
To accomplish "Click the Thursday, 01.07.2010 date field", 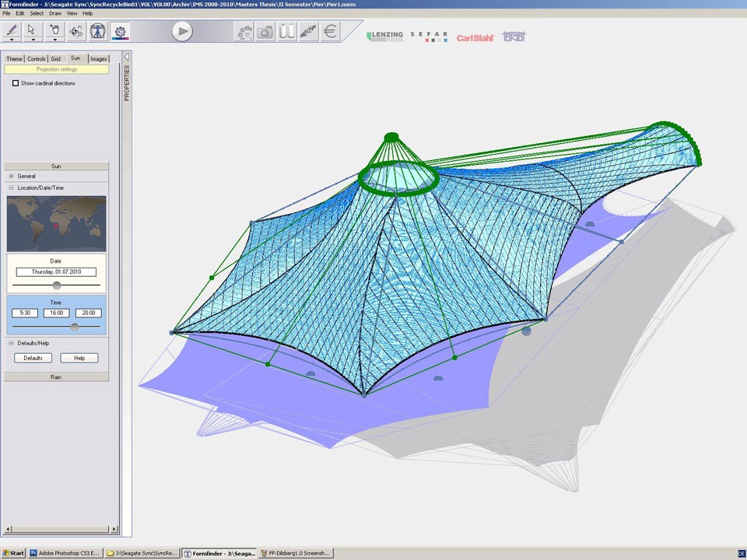I will (56, 272).
